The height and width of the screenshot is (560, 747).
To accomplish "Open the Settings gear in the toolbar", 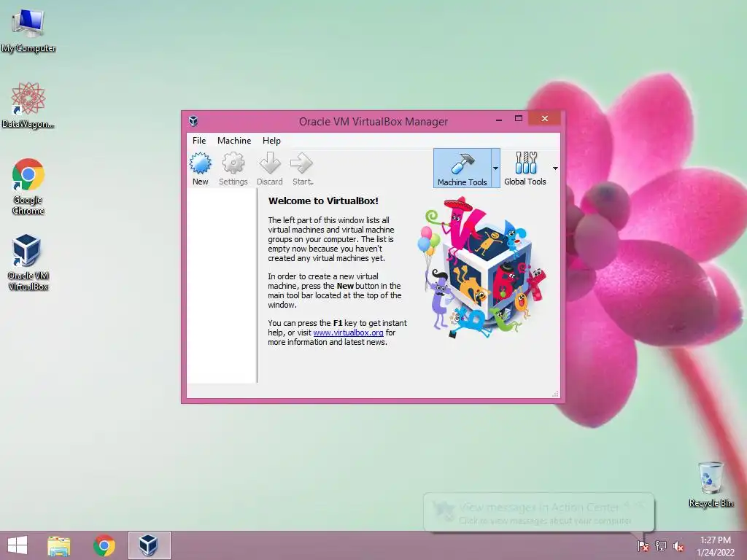I will (x=233, y=168).
